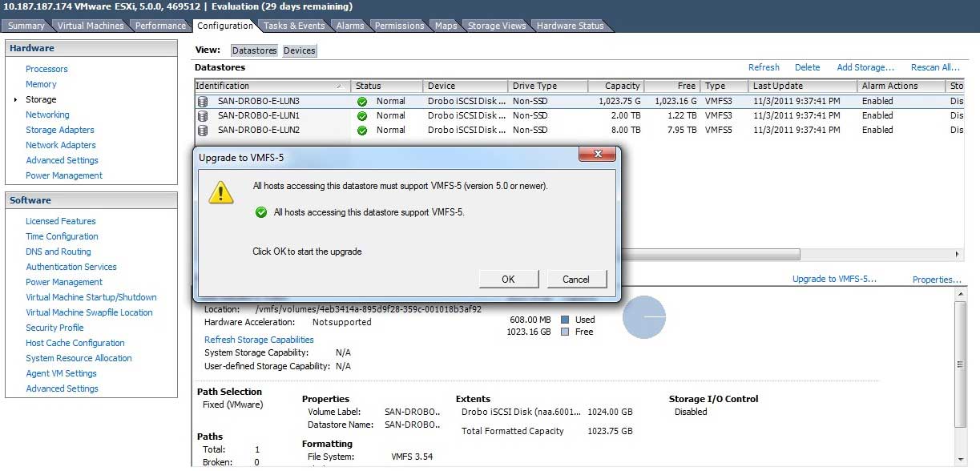The height and width of the screenshot is (471, 980).
Task: Sort by Drive Type column header
Action: tap(548, 86)
